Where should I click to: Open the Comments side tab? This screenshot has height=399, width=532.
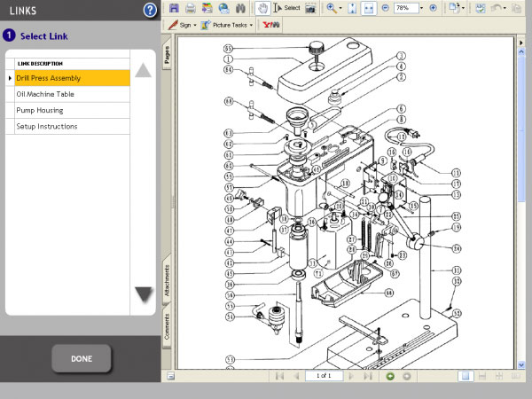[x=167, y=325]
